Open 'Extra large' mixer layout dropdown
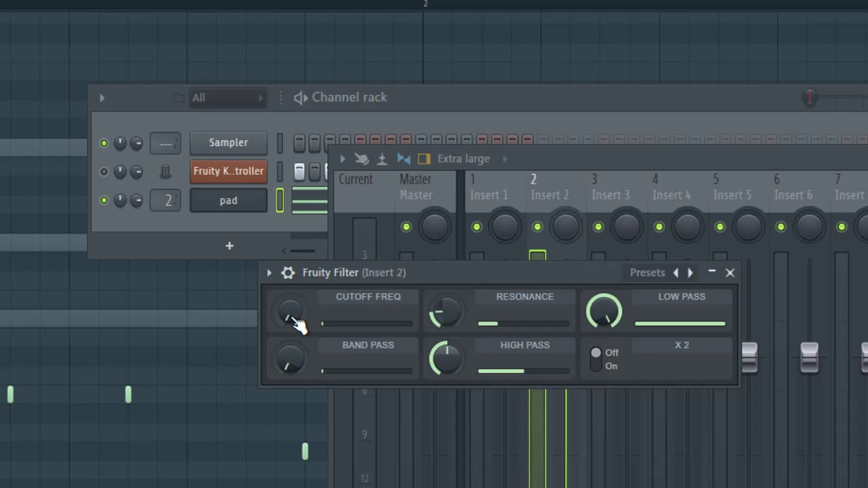 coord(463,159)
